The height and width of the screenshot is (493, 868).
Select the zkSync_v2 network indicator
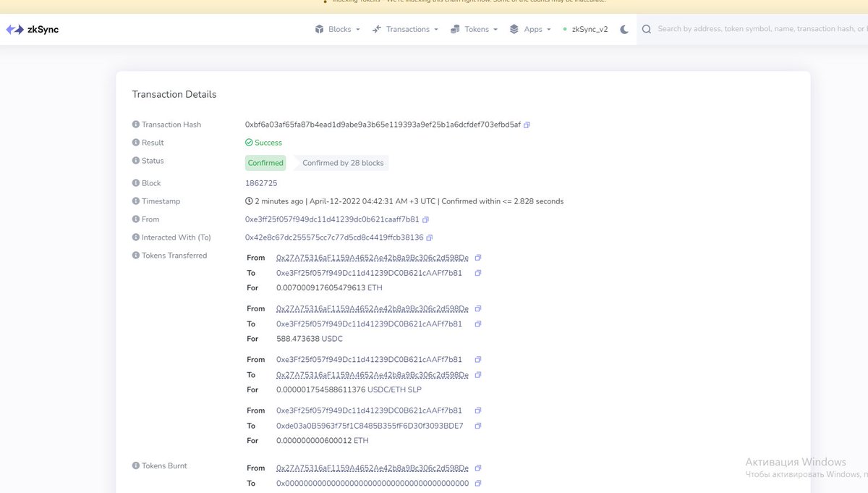tap(585, 30)
